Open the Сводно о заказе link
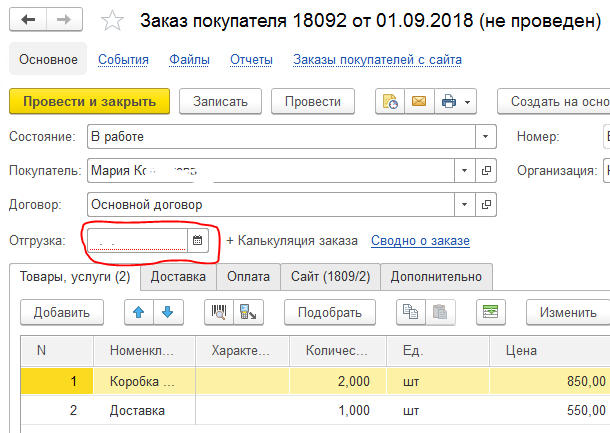Viewport: 610px width, 433px height. pyautogui.click(x=420, y=241)
